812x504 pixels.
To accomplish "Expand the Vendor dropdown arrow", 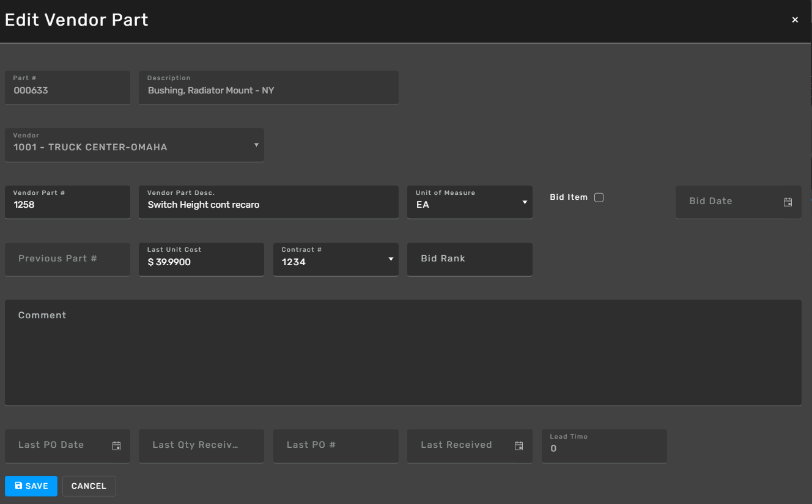I will click(256, 145).
